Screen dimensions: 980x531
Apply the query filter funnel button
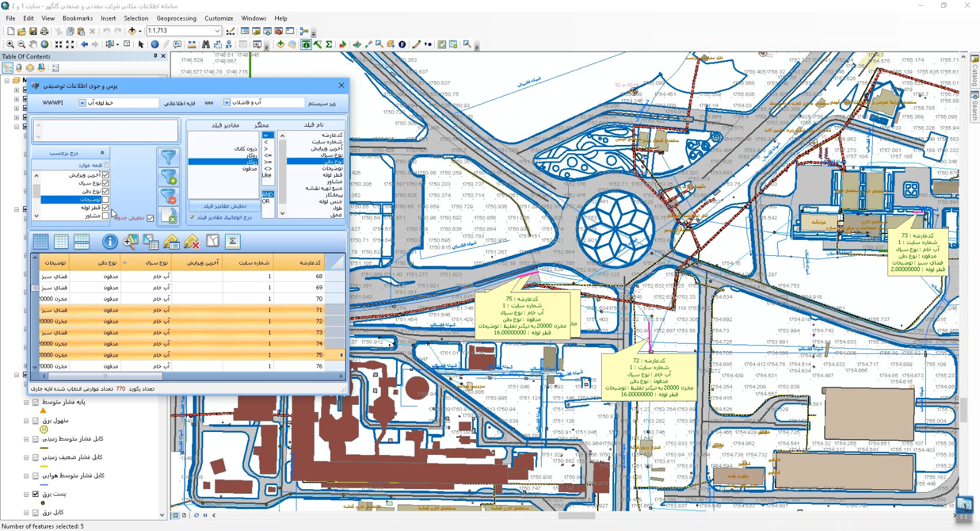pos(169,157)
